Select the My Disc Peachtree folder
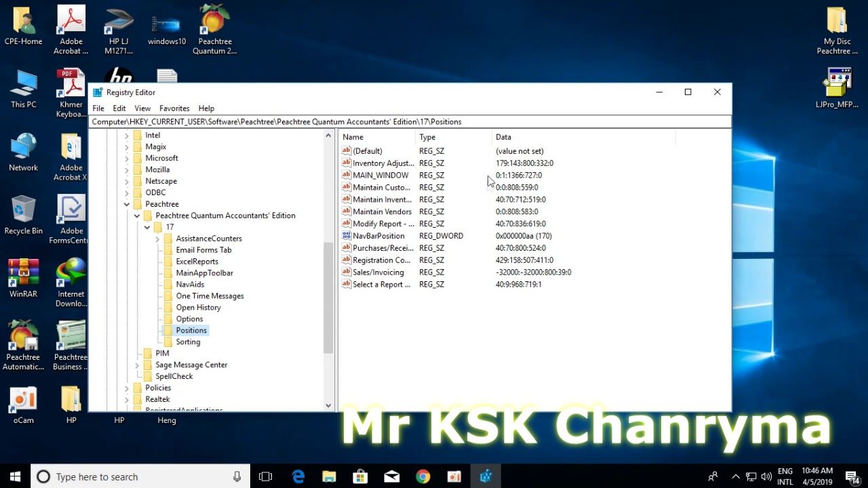The width and height of the screenshot is (868, 488). pyautogui.click(x=837, y=30)
